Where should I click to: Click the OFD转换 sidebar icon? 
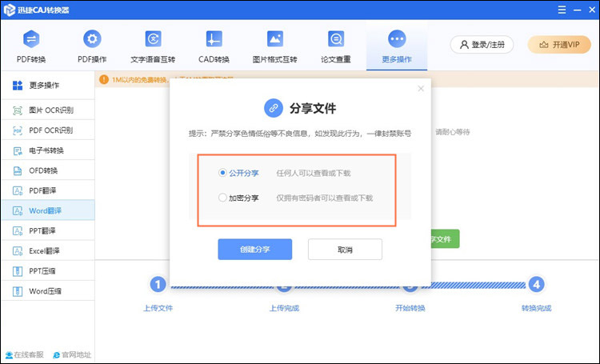tap(18, 170)
